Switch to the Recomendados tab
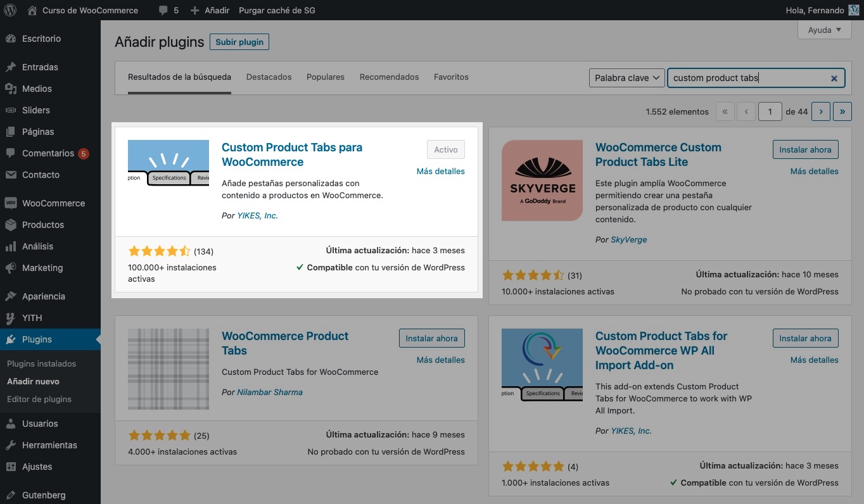 pos(389,77)
